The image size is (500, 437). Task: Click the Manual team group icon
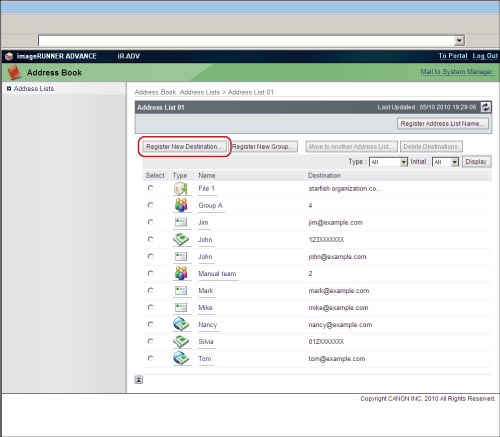(x=181, y=273)
